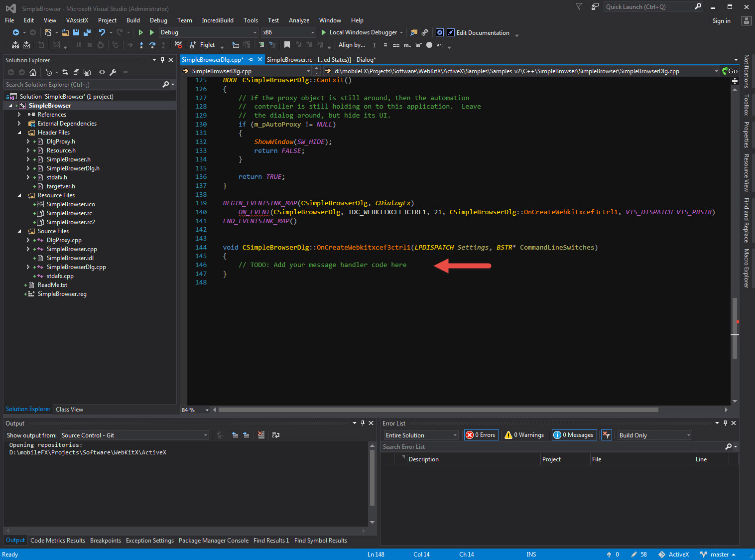
Task: Click the code editor horizontal scrollbar thumb
Action: pyautogui.click(x=438, y=410)
